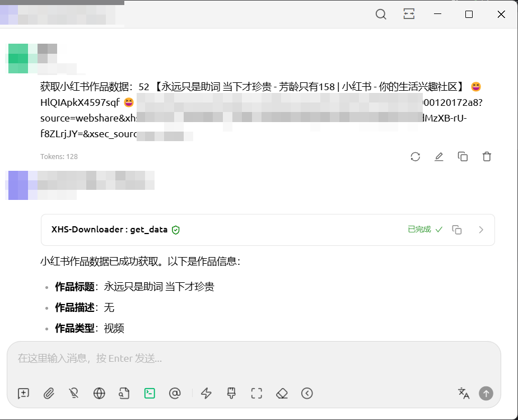The image size is (518, 420).
Task: Toggle the knowledge base off icon
Action: tap(74, 393)
